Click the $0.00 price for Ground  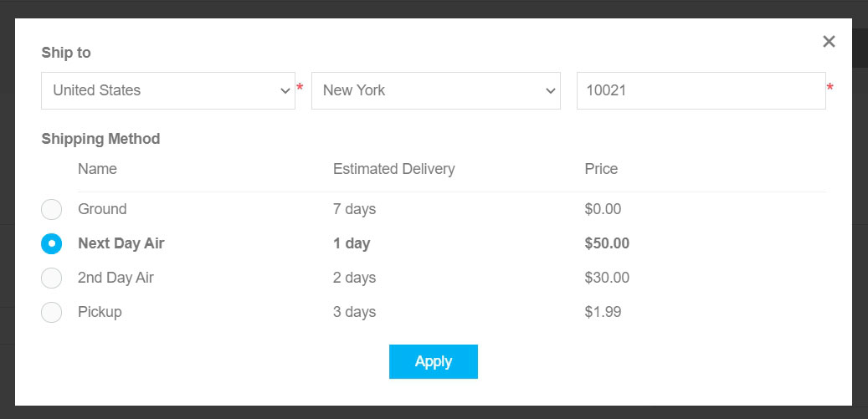[603, 209]
